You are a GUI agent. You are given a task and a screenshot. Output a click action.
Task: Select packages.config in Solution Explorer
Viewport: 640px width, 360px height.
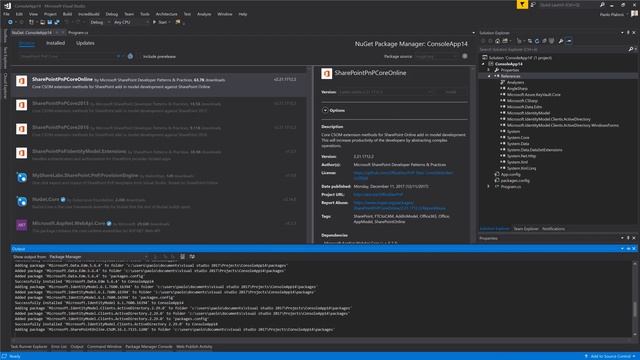tap(515, 180)
